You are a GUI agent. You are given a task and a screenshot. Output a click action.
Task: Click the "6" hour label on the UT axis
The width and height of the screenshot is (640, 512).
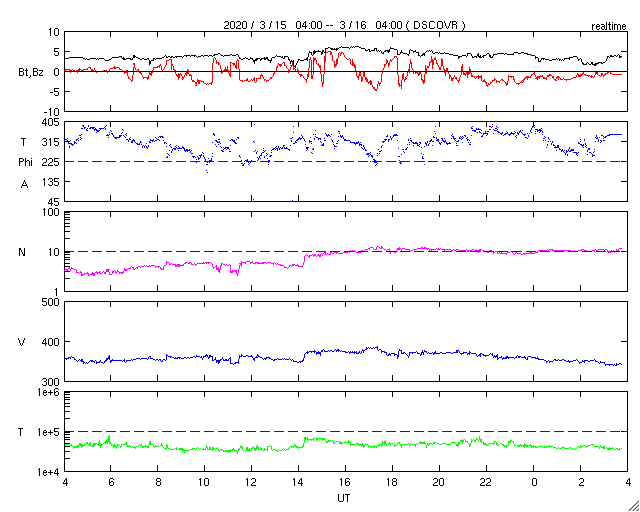[111, 482]
